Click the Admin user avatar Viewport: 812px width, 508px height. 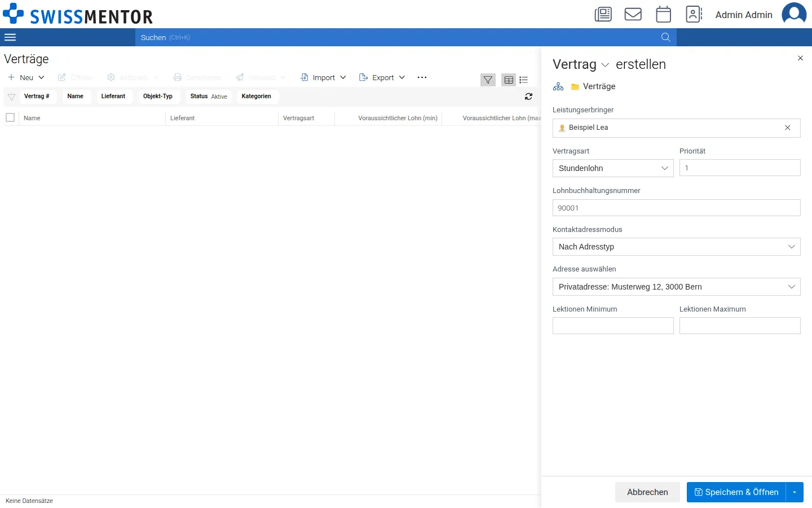click(794, 15)
